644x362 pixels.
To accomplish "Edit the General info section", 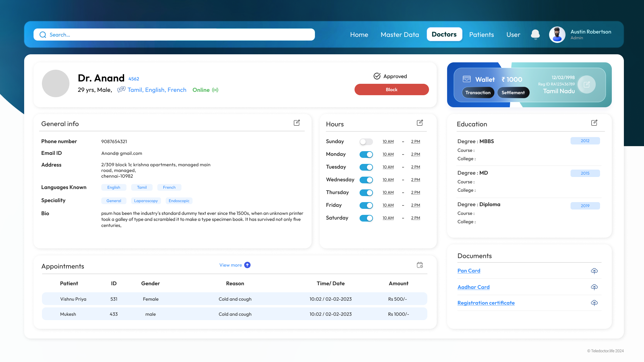I will (297, 123).
